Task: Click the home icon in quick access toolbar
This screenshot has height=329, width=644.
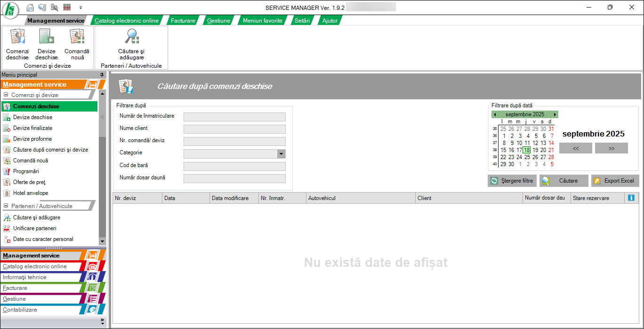Action: (30, 8)
